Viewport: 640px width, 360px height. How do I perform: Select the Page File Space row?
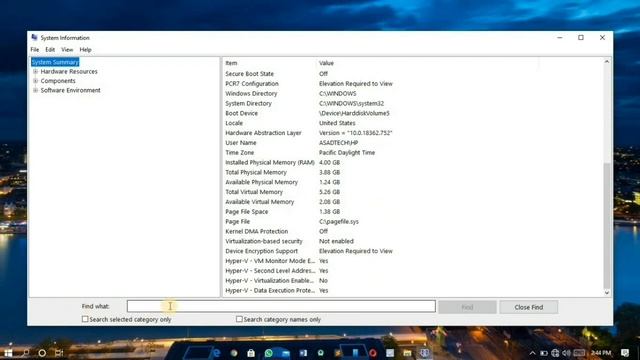pos(413,211)
